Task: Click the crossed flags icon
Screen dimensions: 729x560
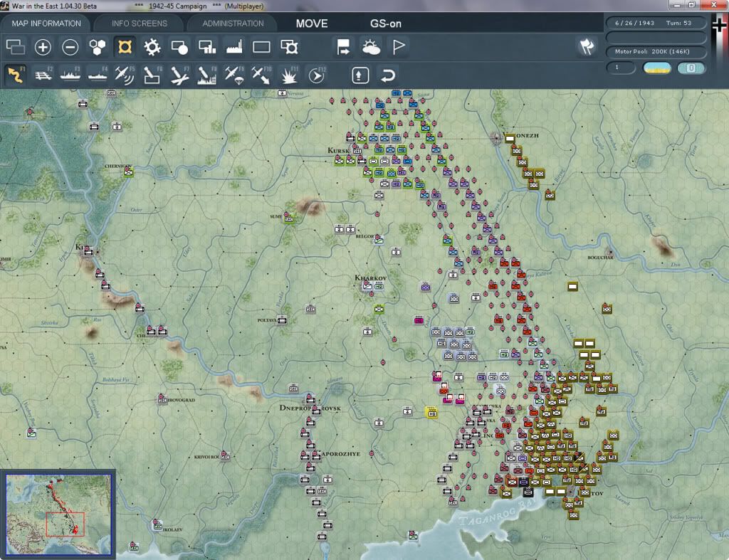Action: 587,46
